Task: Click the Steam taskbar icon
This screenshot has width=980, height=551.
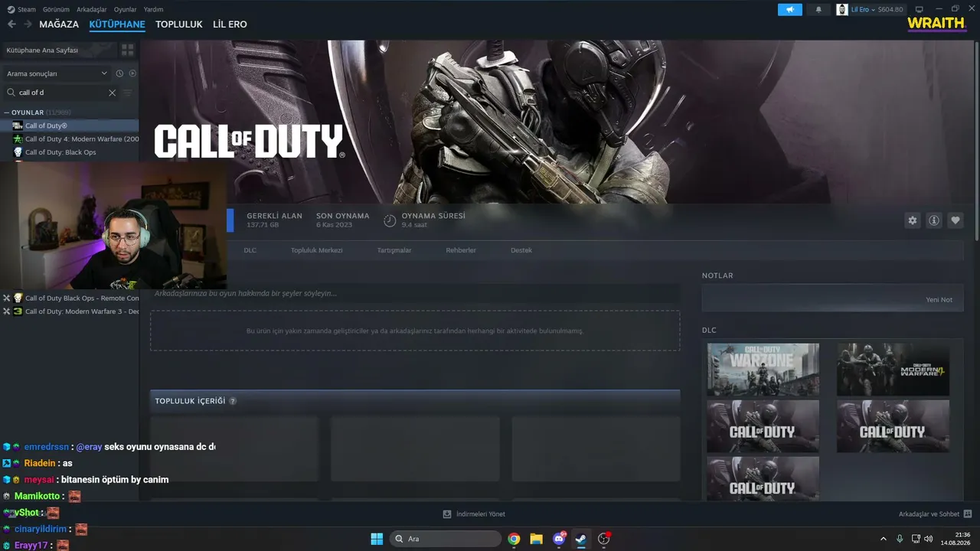Action: [x=581, y=539]
